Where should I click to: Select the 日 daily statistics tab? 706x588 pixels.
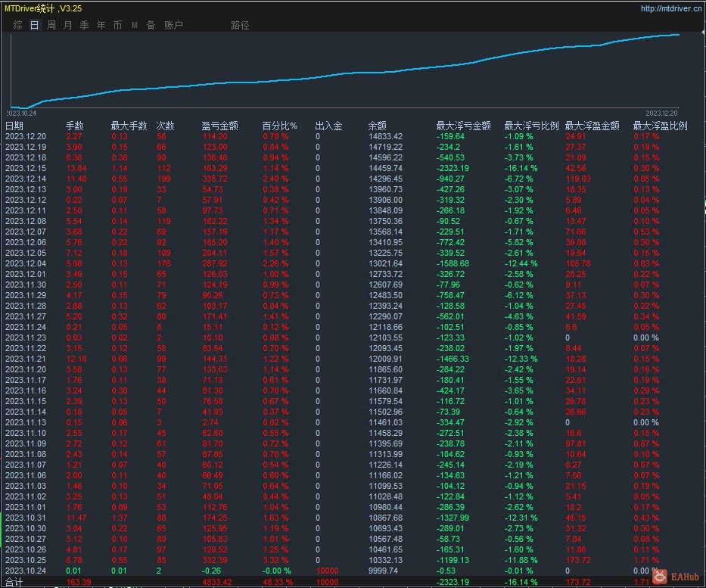click(x=35, y=25)
